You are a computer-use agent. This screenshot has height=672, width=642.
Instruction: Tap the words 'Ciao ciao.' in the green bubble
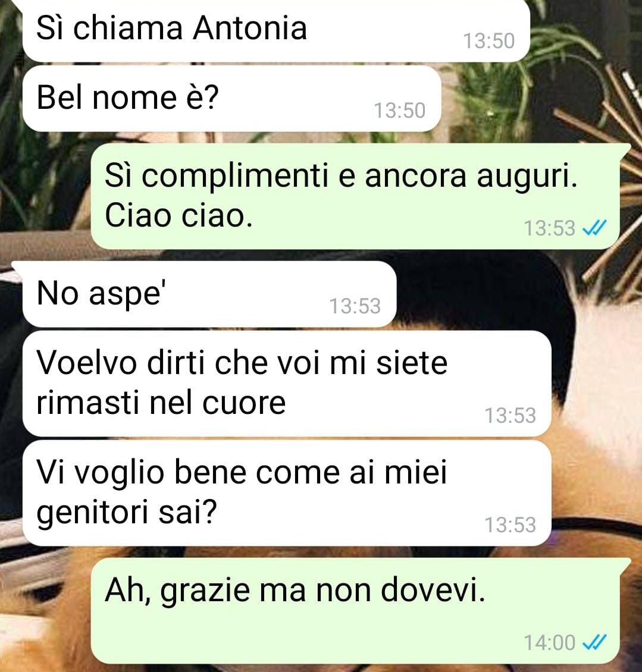click(178, 215)
